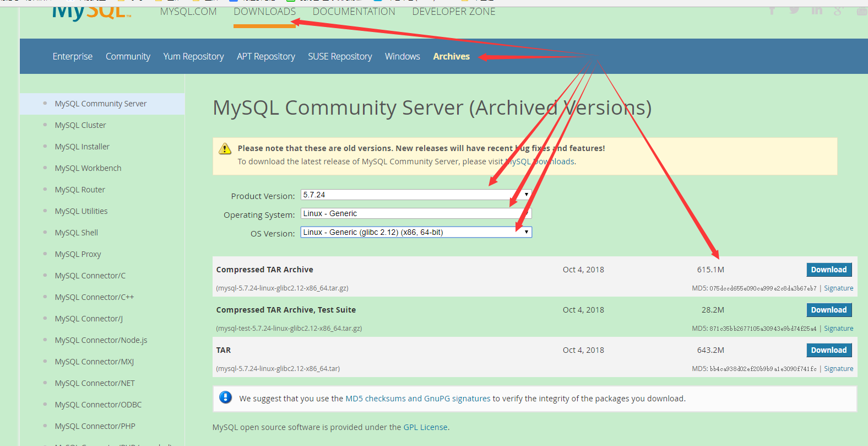Open the DOWNLOADS top navigation tab
This screenshot has height=446, width=868.
265,12
